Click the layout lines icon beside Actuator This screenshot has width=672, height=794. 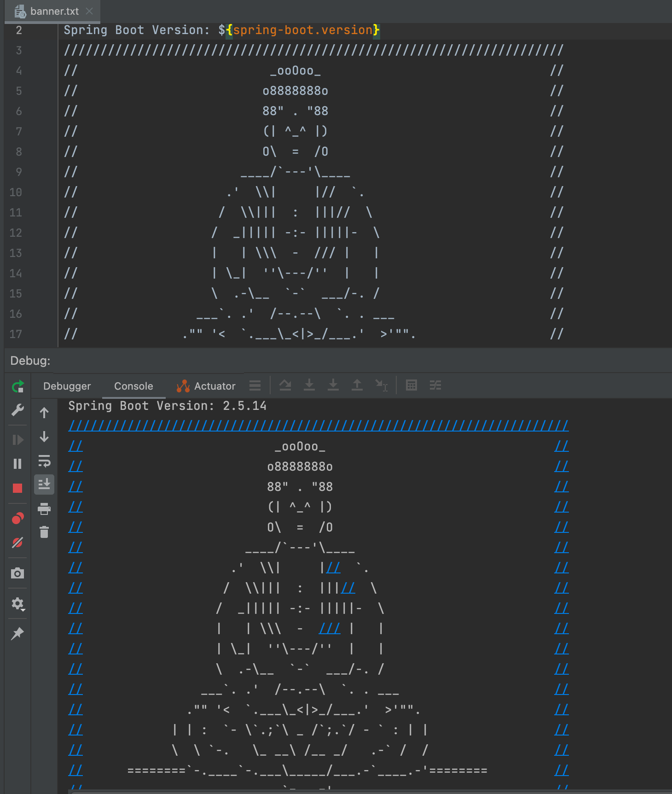point(255,385)
